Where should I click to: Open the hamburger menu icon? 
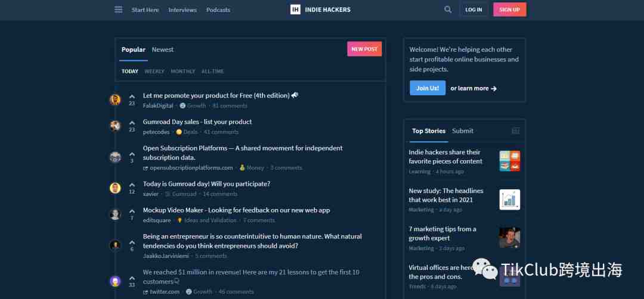[x=118, y=10]
